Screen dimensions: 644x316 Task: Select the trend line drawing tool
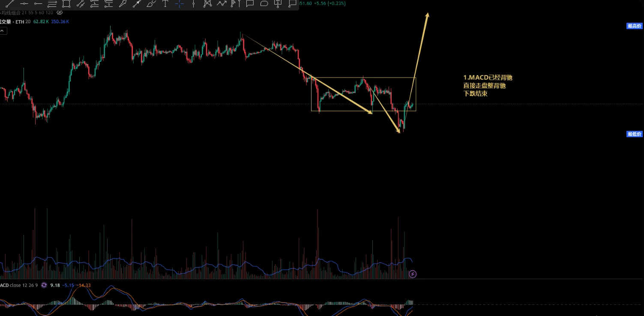tap(9, 3)
